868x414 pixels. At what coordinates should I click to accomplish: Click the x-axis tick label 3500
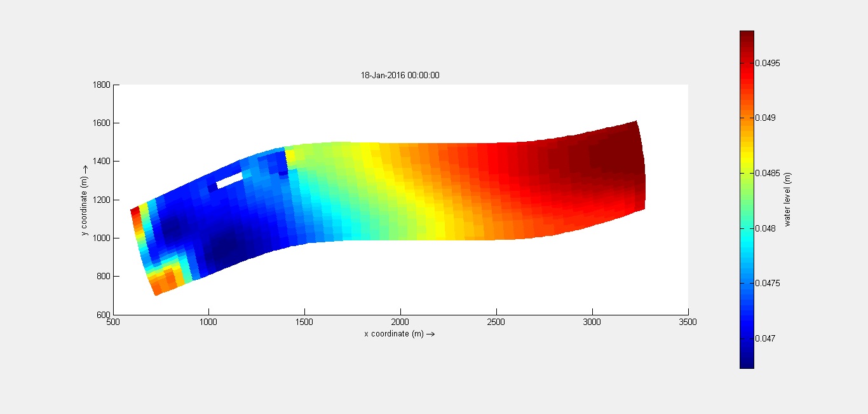pyautogui.click(x=688, y=322)
